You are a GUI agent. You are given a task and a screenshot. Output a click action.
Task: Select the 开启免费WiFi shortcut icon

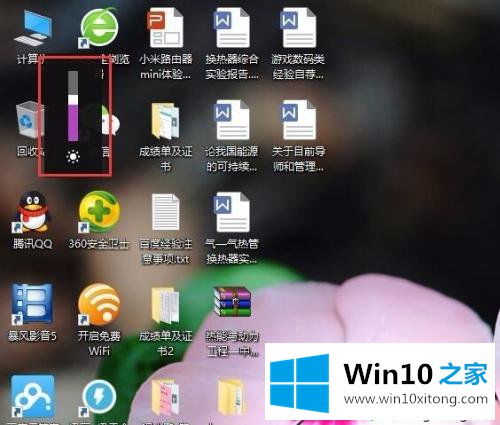click(x=99, y=304)
